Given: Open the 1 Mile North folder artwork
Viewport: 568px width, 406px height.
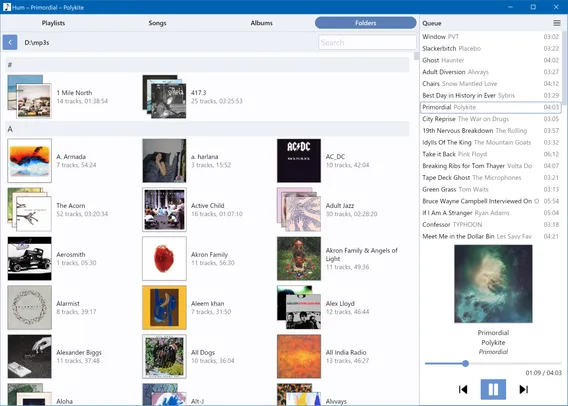Looking at the screenshot, I should tap(29, 96).
